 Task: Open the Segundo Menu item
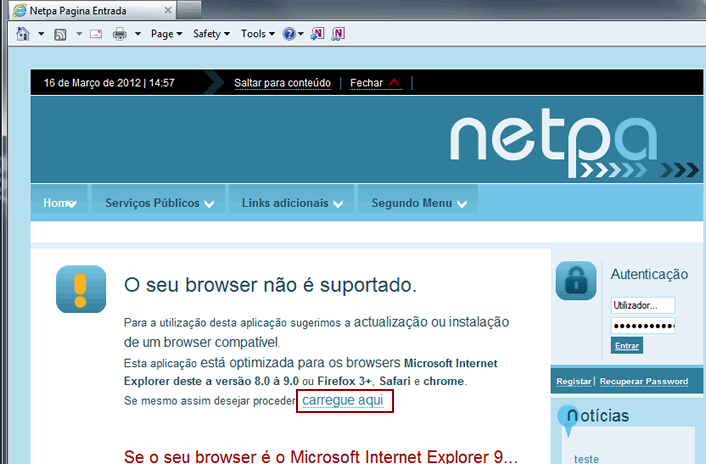pos(418,203)
